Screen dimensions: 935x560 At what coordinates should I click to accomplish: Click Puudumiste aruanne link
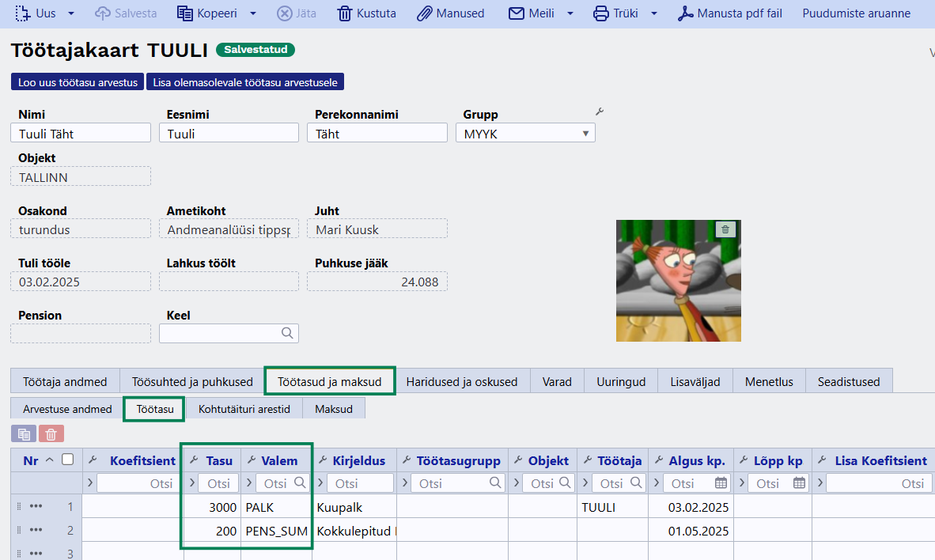[856, 13]
